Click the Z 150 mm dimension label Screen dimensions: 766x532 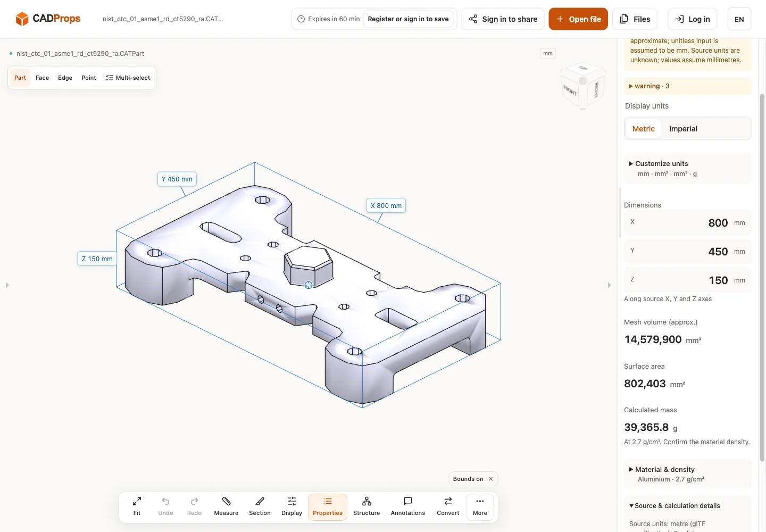coord(97,259)
